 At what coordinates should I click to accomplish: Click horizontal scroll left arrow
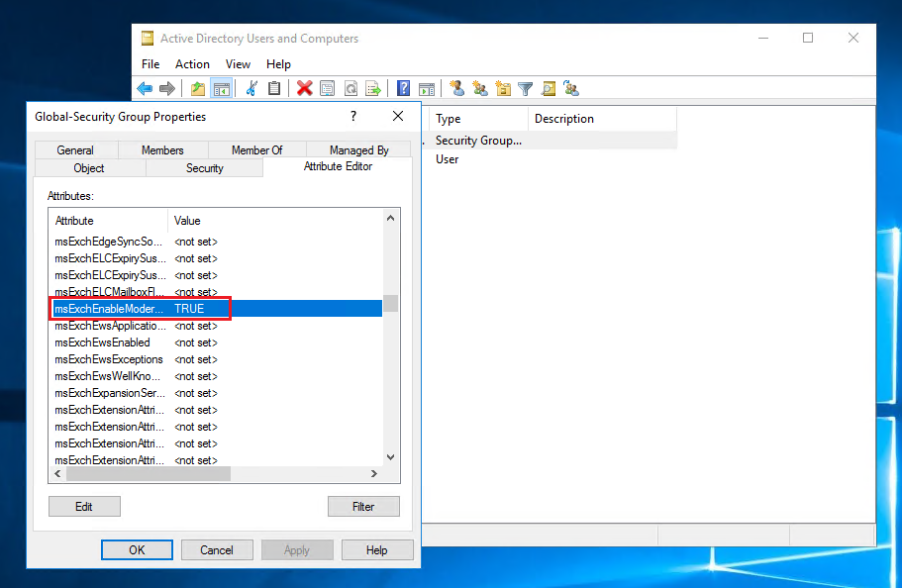coord(57,473)
